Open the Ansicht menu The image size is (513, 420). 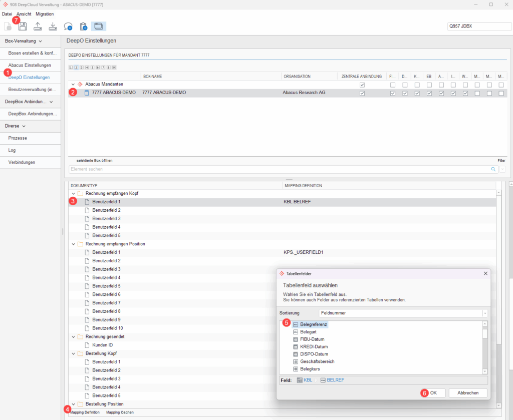(24, 14)
